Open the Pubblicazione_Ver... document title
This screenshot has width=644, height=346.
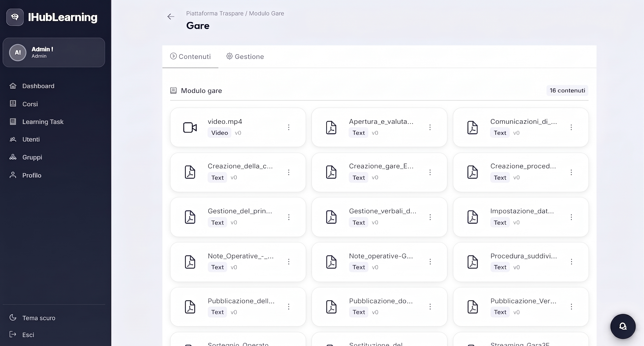[x=523, y=301]
